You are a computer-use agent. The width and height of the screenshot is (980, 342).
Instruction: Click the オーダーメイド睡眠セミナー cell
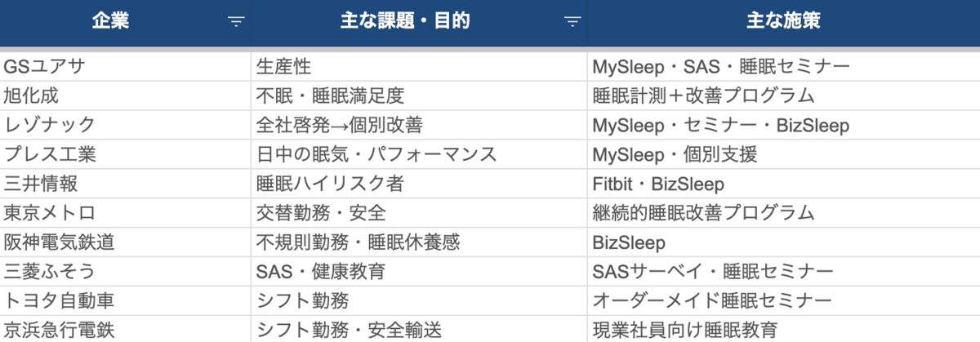point(783,301)
